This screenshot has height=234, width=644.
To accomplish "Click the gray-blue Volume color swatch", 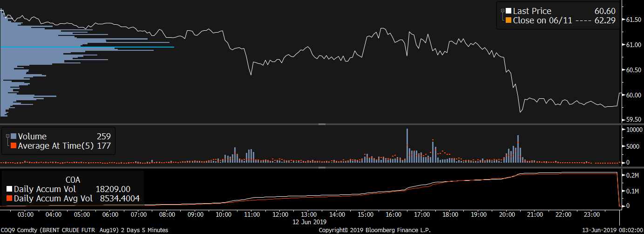I will pos(14,137).
